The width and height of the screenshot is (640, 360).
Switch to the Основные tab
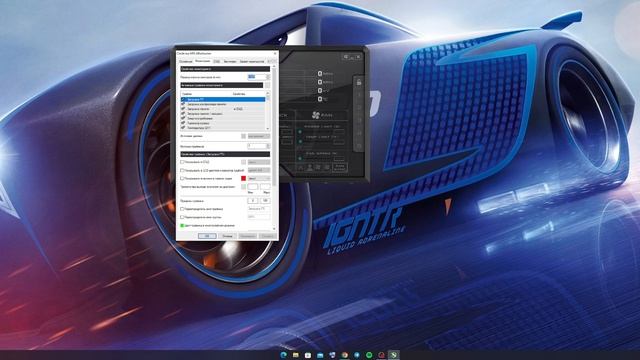tap(186, 61)
